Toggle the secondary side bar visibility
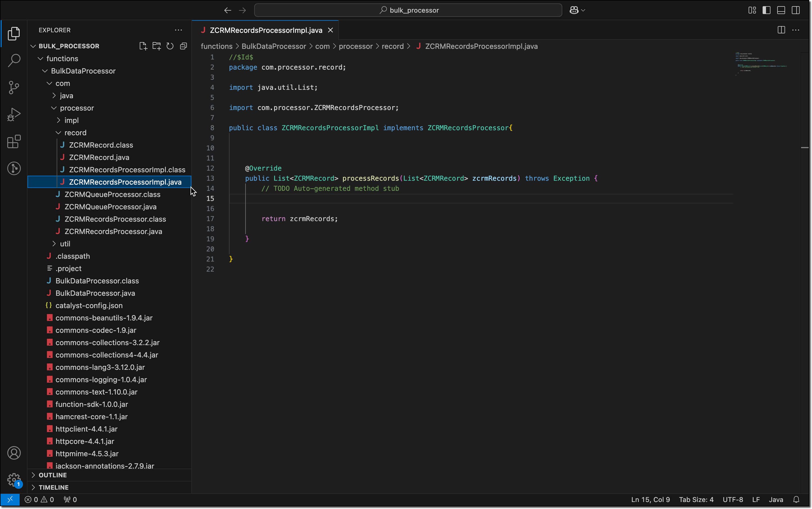 [x=795, y=10]
